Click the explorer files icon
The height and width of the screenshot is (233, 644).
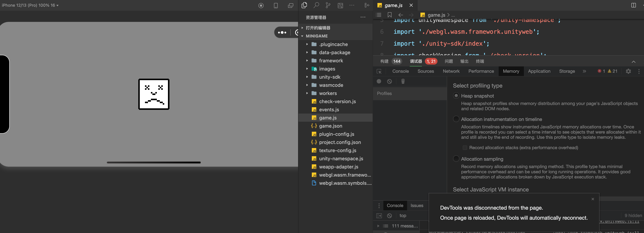tap(304, 5)
